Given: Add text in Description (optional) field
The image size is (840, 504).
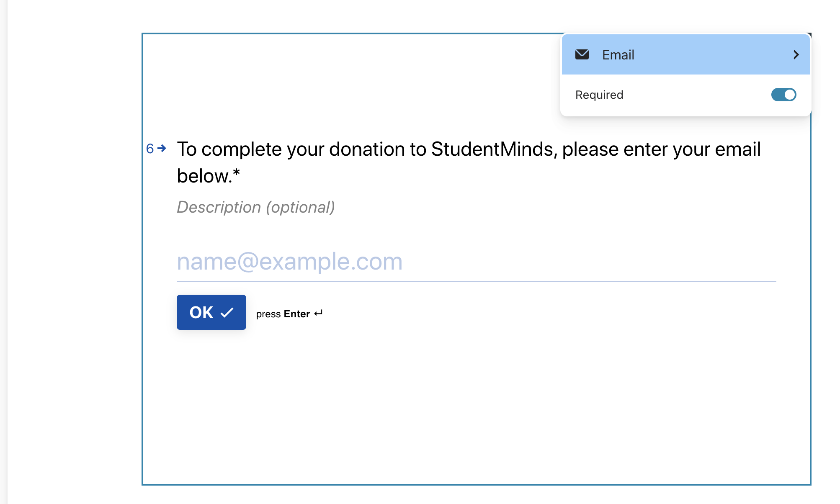Looking at the screenshot, I should click(x=255, y=207).
